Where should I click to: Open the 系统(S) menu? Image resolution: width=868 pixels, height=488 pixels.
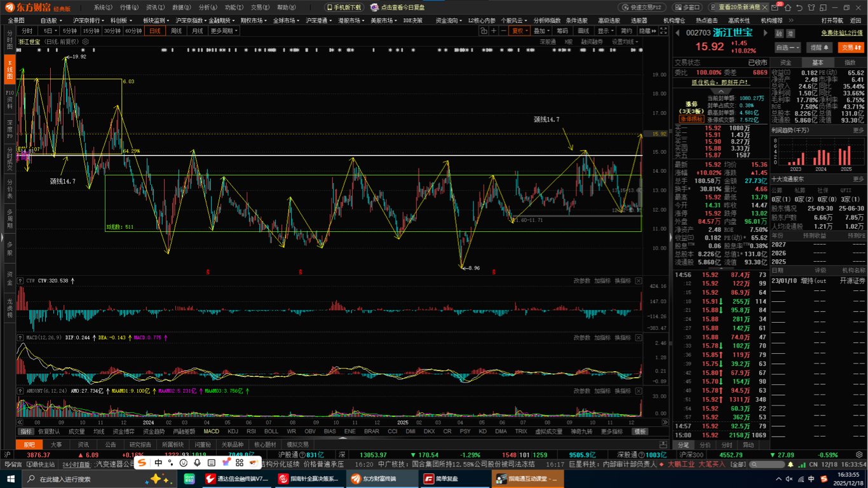point(103,7)
